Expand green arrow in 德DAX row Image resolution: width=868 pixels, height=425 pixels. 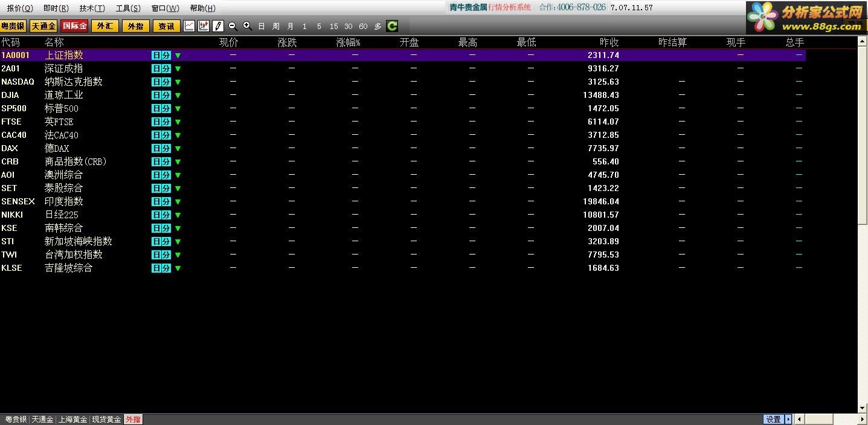(x=178, y=148)
